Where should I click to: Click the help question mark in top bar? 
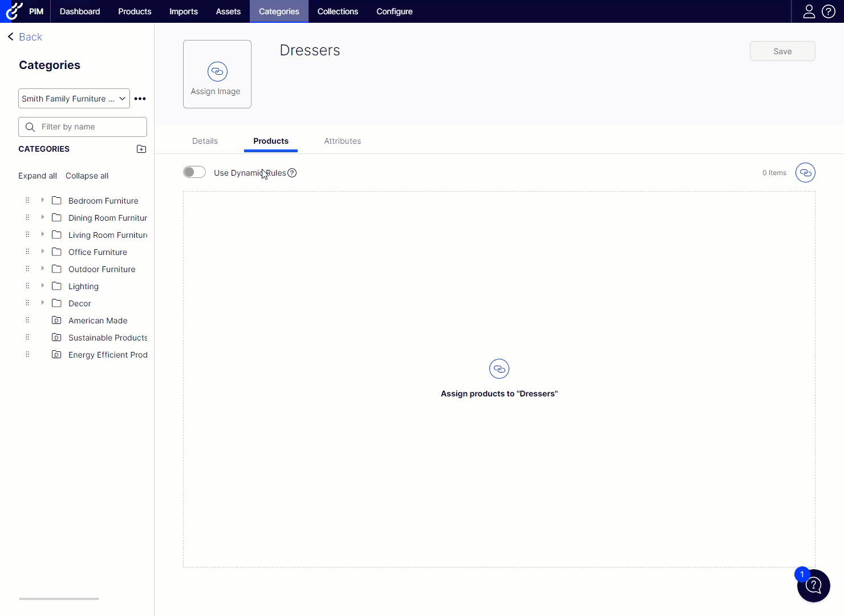click(829, 11)
